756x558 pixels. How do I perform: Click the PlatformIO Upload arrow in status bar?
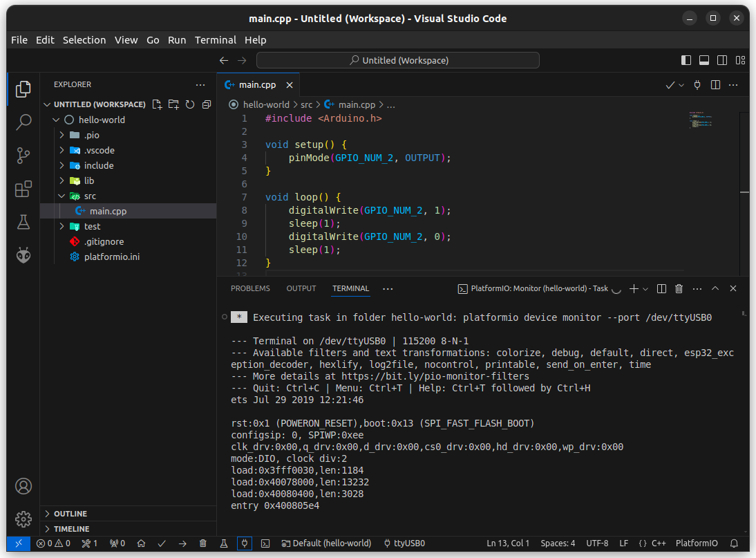[182, 543]
